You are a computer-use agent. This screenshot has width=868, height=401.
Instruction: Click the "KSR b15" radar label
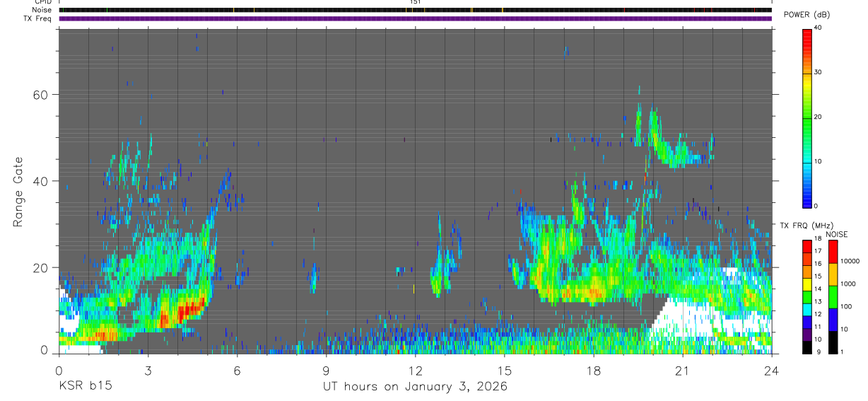point(85,386)
